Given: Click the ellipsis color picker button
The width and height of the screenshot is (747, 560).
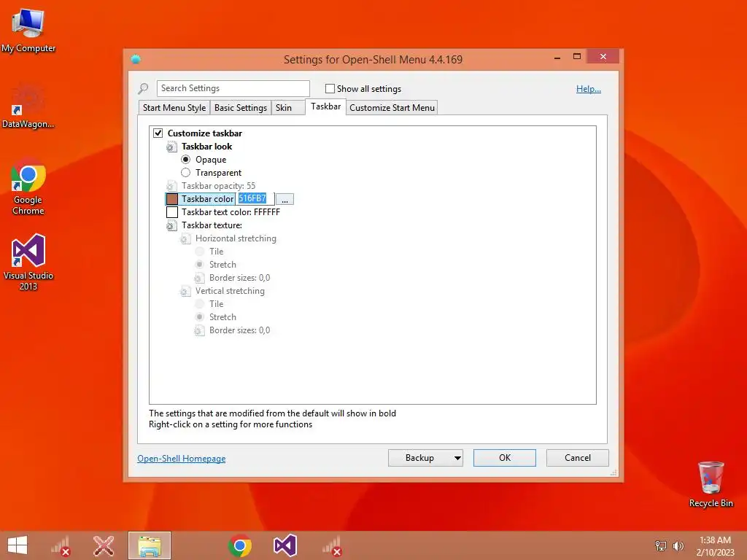Looking at the screenshot, I should pos(285,199).
